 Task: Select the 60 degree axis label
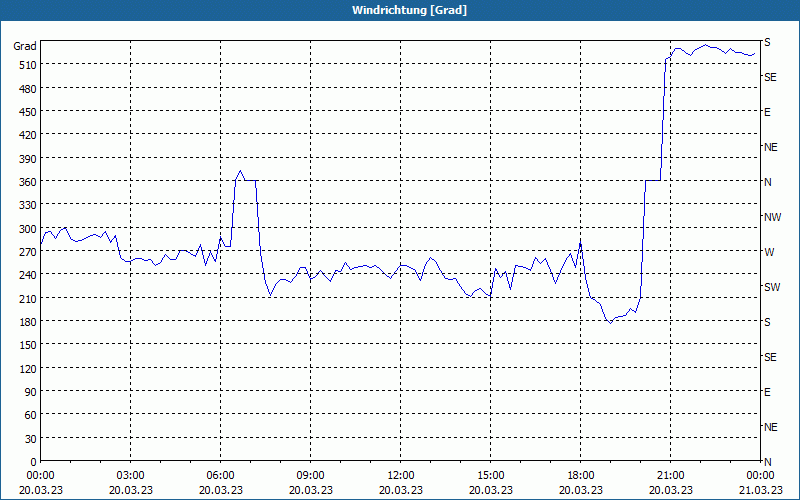tap(31, 415)
